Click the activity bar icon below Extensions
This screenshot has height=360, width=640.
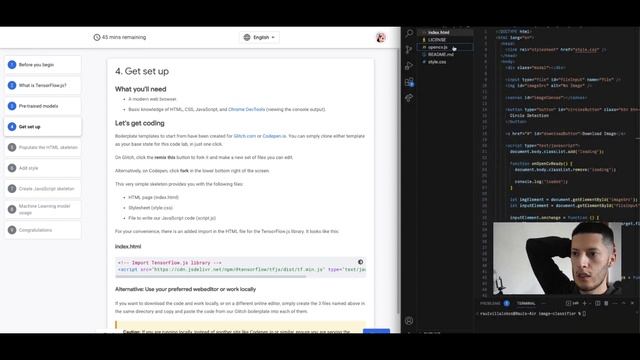(x=409, y=98)
